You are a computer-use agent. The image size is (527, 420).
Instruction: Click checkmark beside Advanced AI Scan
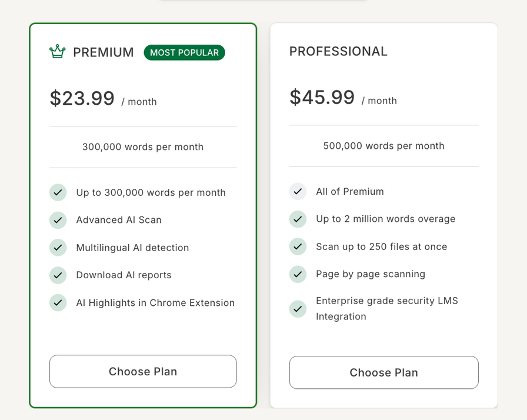coord(58,220)
